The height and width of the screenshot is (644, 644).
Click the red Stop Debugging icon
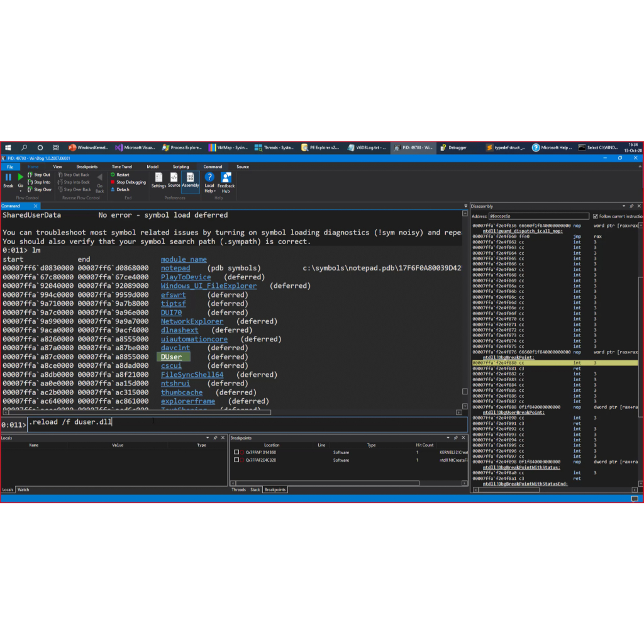click(x=113, y=182)
